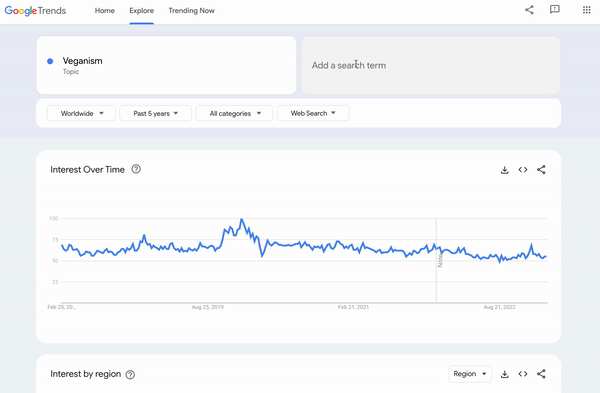Open the Web Search type dropdown
The image size is (600, 393).
pyautogui.click(x=313, y=113)
